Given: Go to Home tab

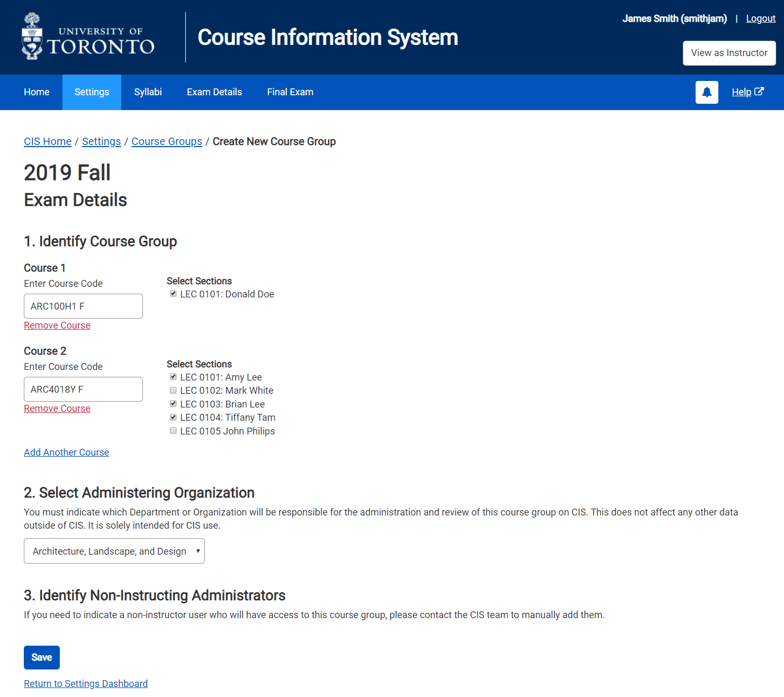Looking at the screenshot, I should click(x=37, y=92).
